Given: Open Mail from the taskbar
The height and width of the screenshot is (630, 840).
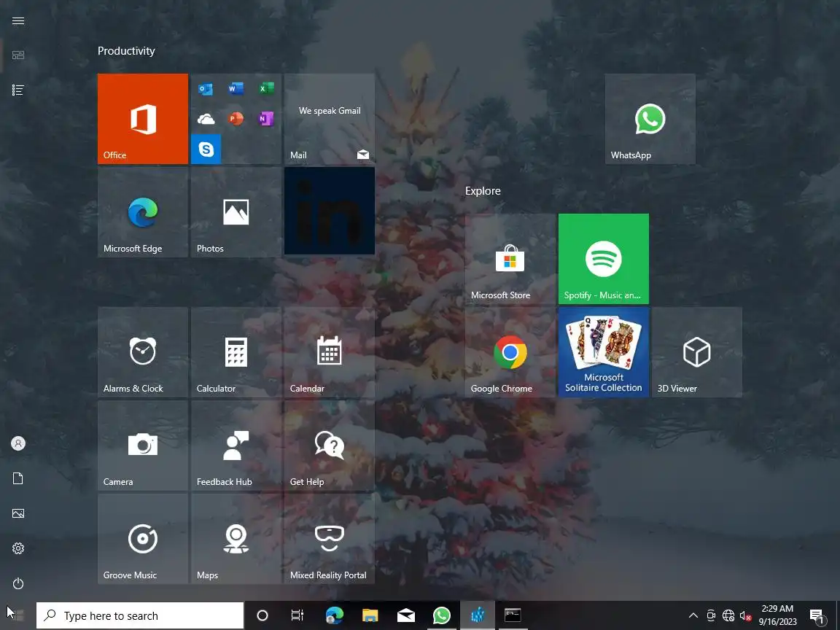Looking at the screenshot, I should [x=406, y=615].
